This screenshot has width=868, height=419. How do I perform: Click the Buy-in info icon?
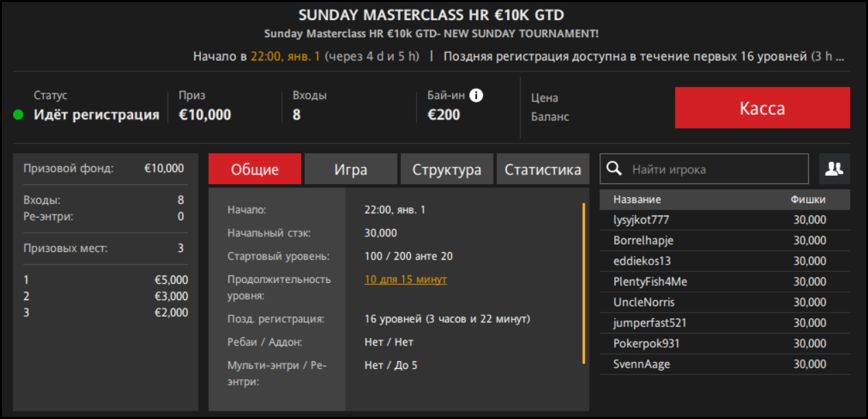[x=476, y=95]
